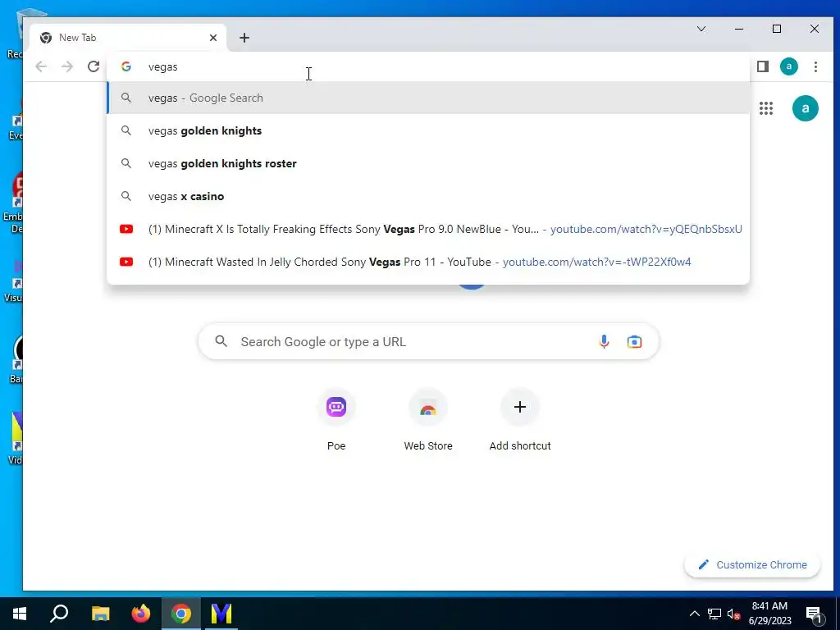Open the Windows Start menu
Screen dimensions: 840x630
(20, 614)
